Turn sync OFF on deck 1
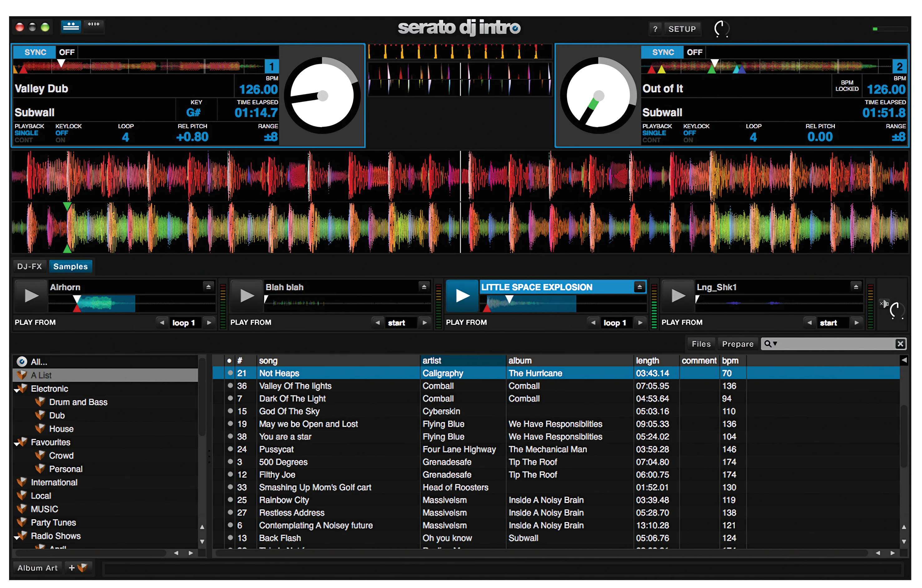This screenshot has height=588, width=922. tap(67, 52)
